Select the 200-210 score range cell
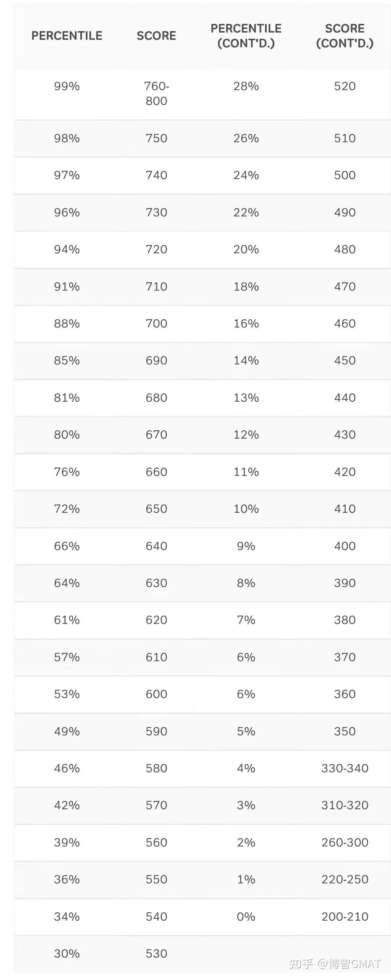The width and height of the screenshot is (391, 980). [345, 917]
